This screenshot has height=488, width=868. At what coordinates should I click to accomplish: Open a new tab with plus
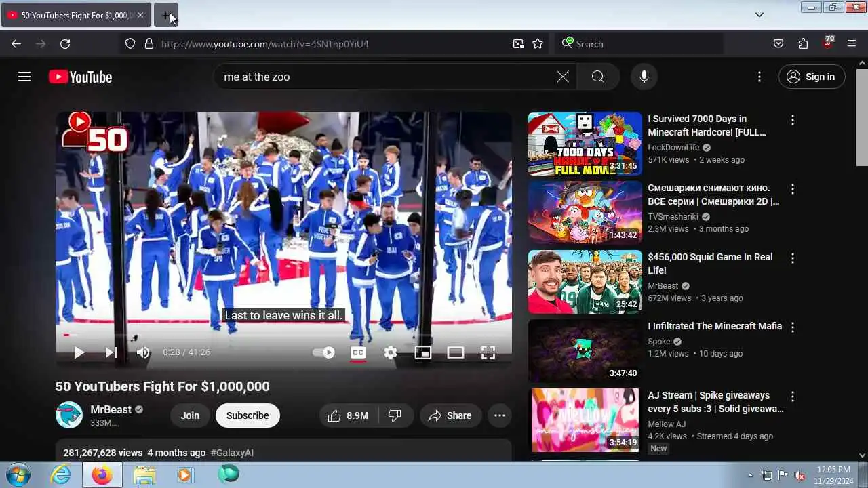[166, 15]
